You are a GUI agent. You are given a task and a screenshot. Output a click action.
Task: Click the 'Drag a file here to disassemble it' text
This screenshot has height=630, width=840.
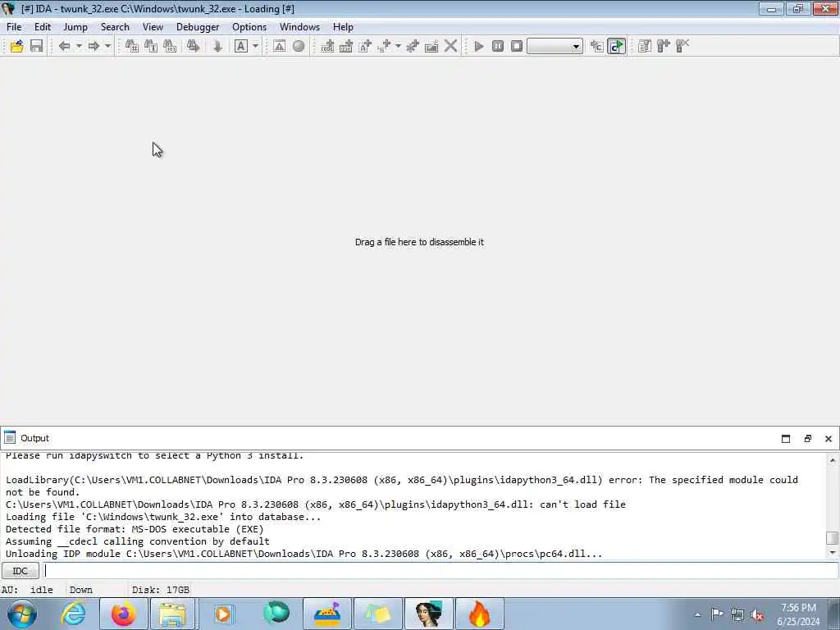419,242
